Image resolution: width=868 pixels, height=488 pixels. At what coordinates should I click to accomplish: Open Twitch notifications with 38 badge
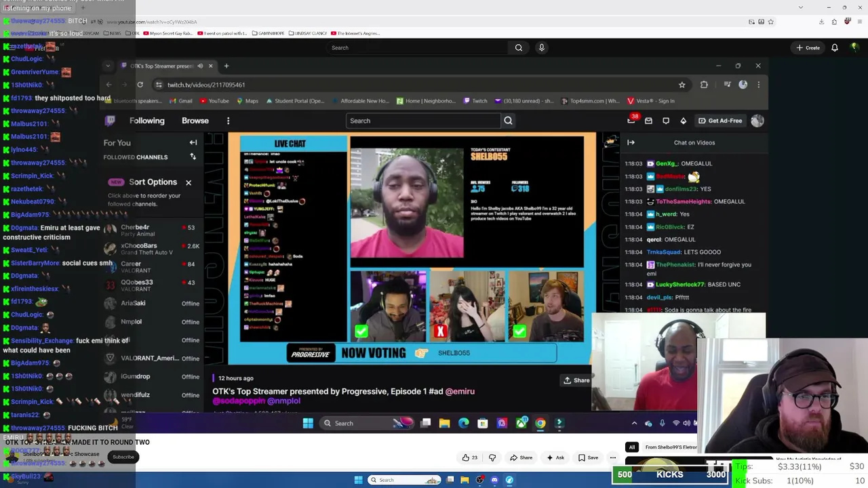631,120
